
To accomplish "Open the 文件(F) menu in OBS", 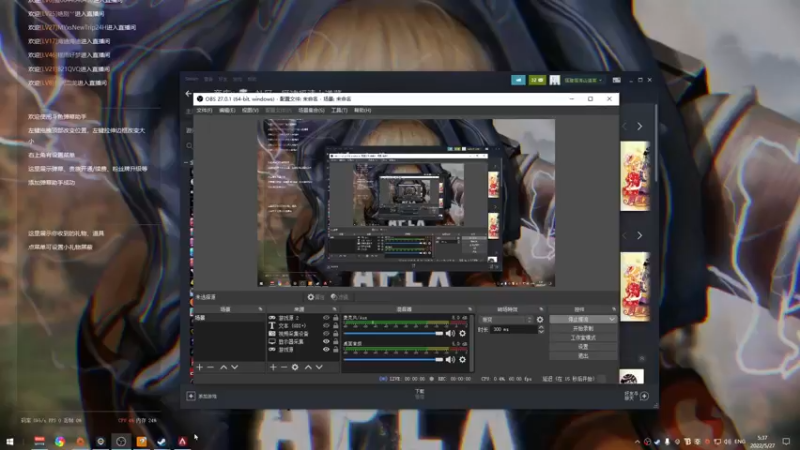I will click(204, 110).
